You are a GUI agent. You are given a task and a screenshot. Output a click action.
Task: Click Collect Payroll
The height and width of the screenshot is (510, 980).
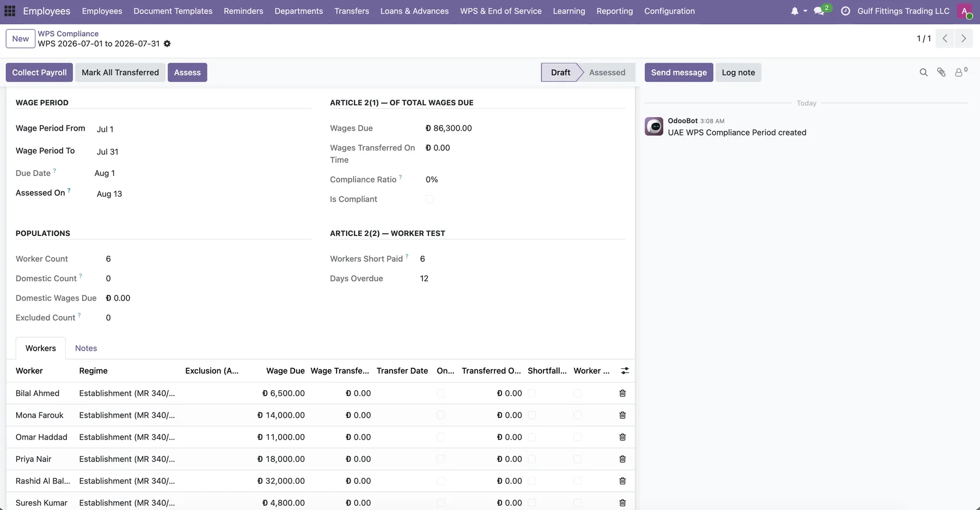(39, 72)
